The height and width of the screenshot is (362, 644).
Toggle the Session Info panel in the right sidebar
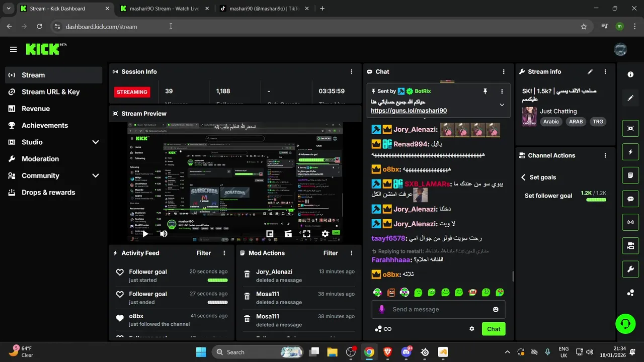[x=630, y=222]
